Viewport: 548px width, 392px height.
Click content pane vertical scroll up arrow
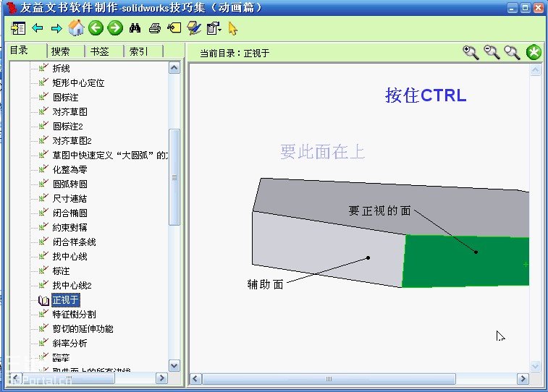pyautogui.click(x=536, y=70)
